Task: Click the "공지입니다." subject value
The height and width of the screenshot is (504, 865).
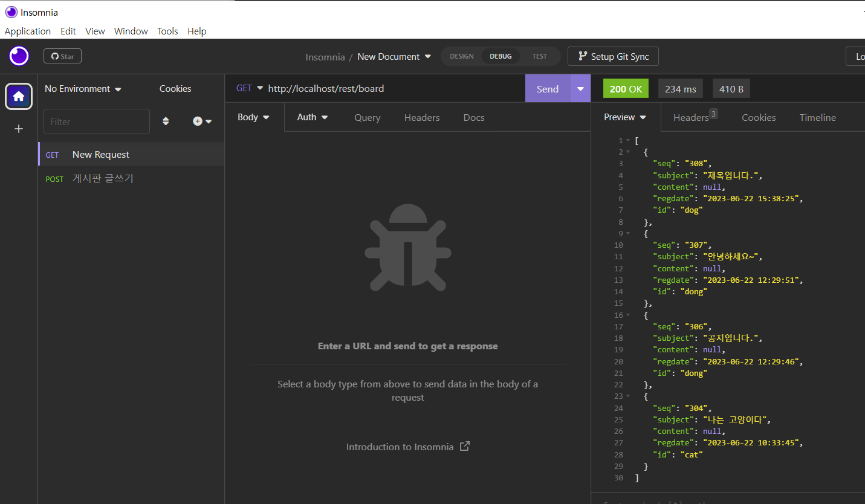Action: pos(730,338)
